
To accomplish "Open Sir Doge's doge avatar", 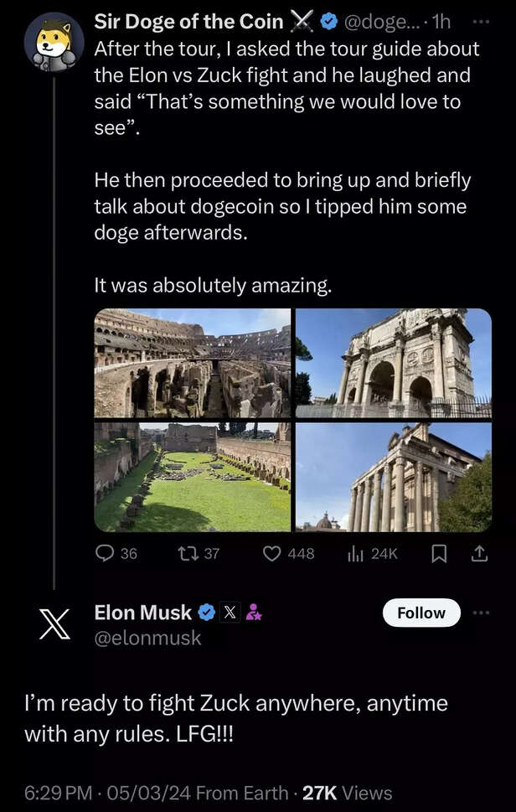I will point(53,42).
